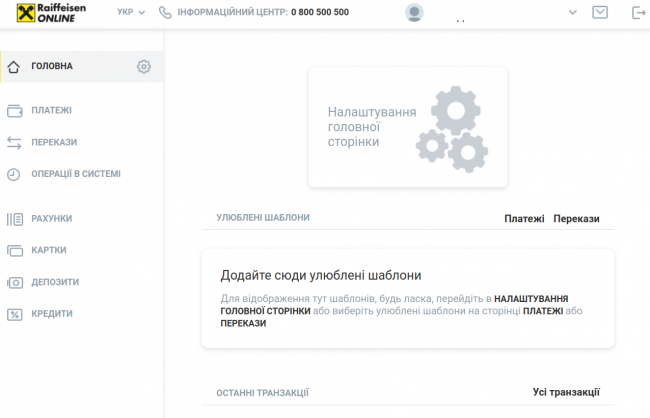Click the Налаштування головної сторінки card
Viewport: 650px width, 418px height.
pos(407,127)
